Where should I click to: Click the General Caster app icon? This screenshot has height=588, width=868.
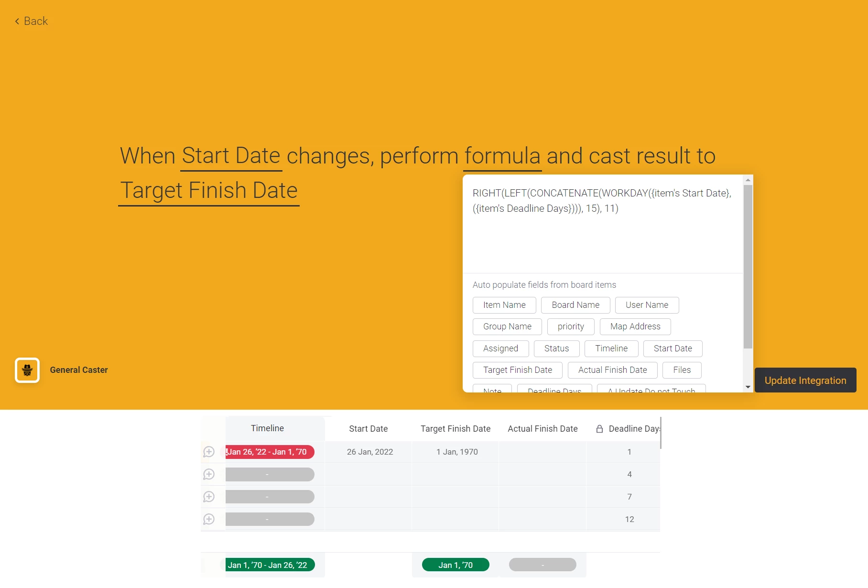tap(27, 370)
